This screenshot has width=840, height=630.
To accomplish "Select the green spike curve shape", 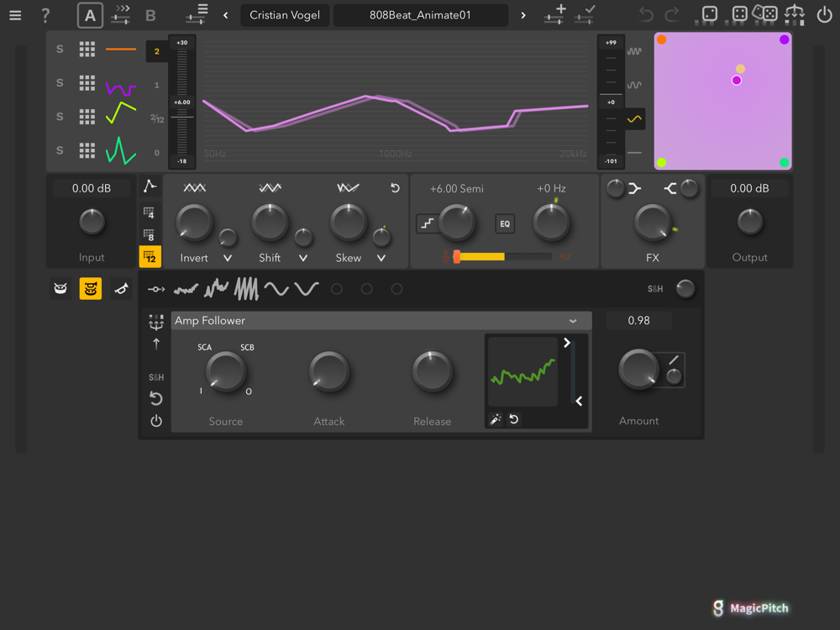I will [120, 150].
